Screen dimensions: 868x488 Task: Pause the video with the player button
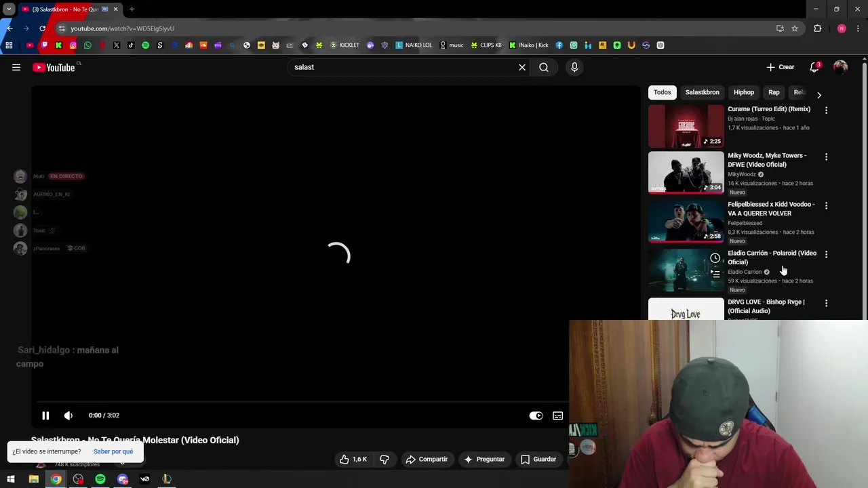(45, 415)
